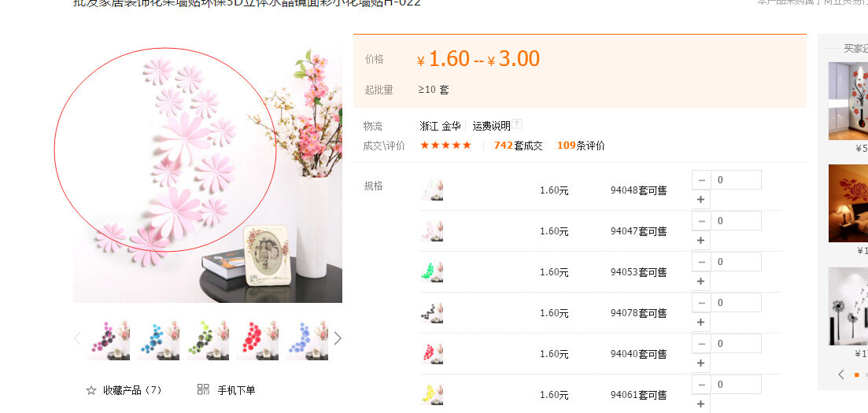Open the 109 reviews link

[x=581, y=146]
